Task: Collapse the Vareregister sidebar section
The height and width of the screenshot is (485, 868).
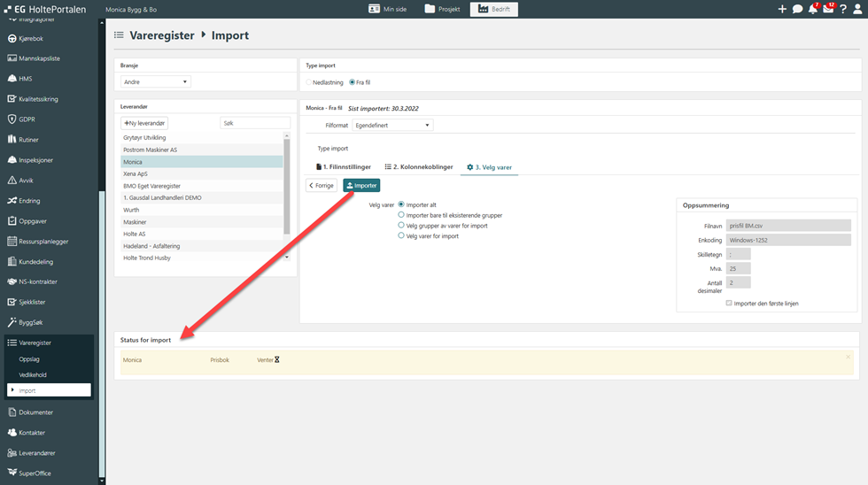Action: (35, 343)
